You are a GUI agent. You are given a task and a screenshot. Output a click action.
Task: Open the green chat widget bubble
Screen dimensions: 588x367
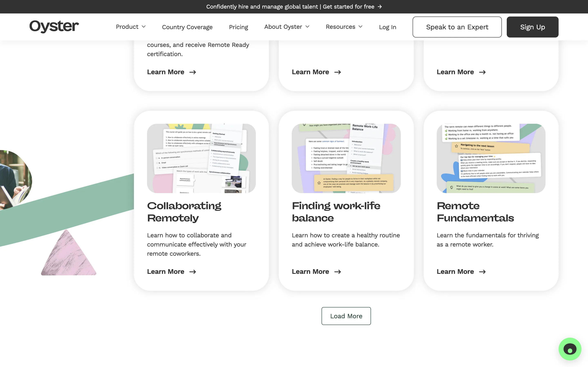(x=570, y=349)
